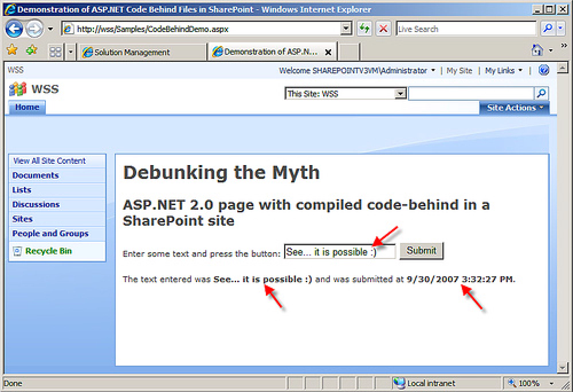Click the Favorites Center star icon
The height and width of the screenshot is (392, 573).
(x=11, y=51)
